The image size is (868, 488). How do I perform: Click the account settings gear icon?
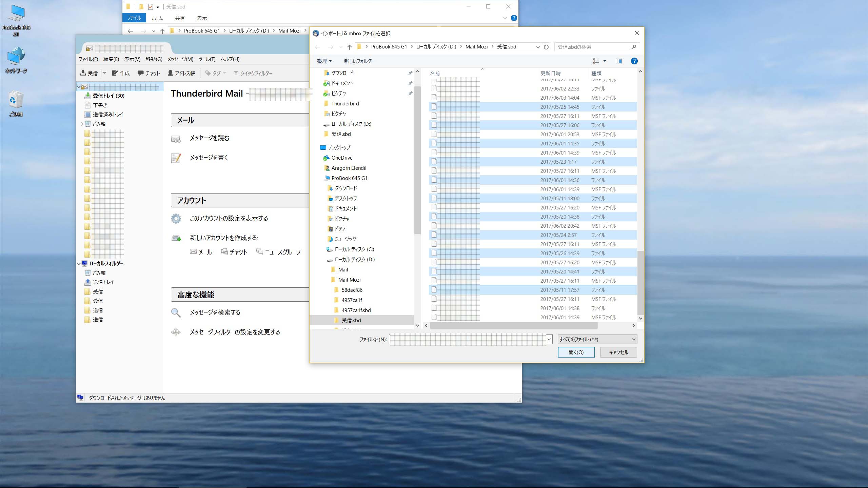click(176, 218)
